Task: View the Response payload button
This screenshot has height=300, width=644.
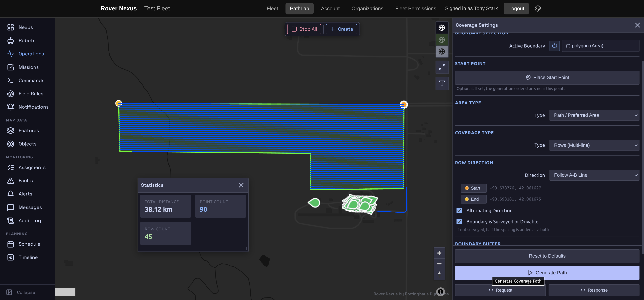Action: click(x=594, y=290)
